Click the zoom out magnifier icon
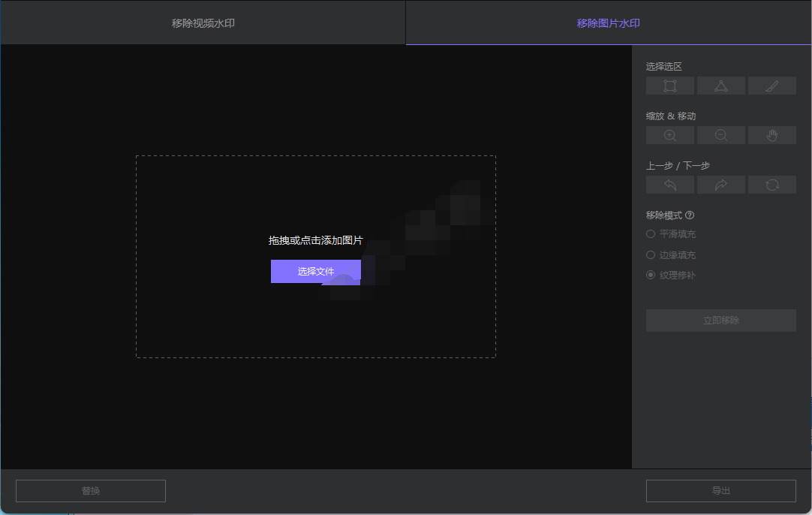Image resolution: width=812 pixels, height=515 pixels. pyautogui.click(x=720, y=136)
